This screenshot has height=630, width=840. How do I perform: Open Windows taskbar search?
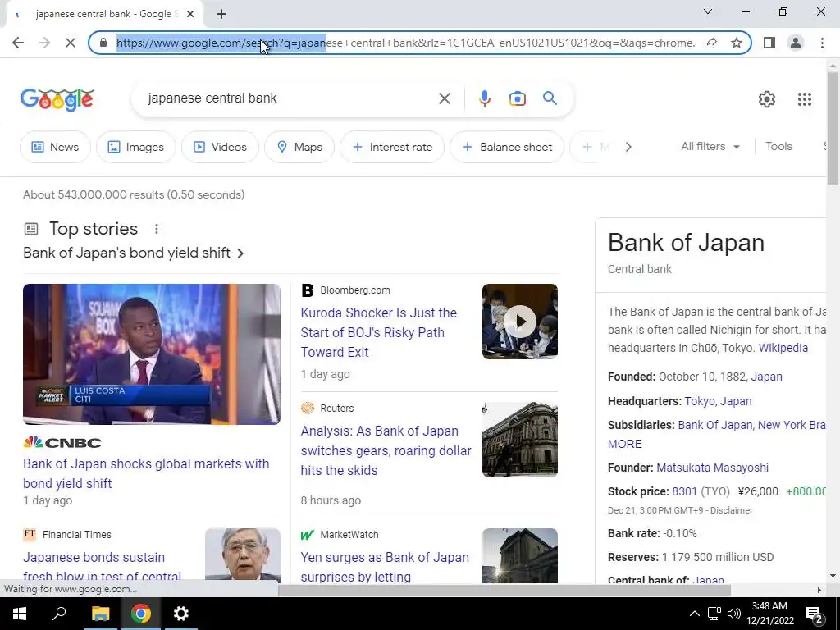tap(59, 614)
